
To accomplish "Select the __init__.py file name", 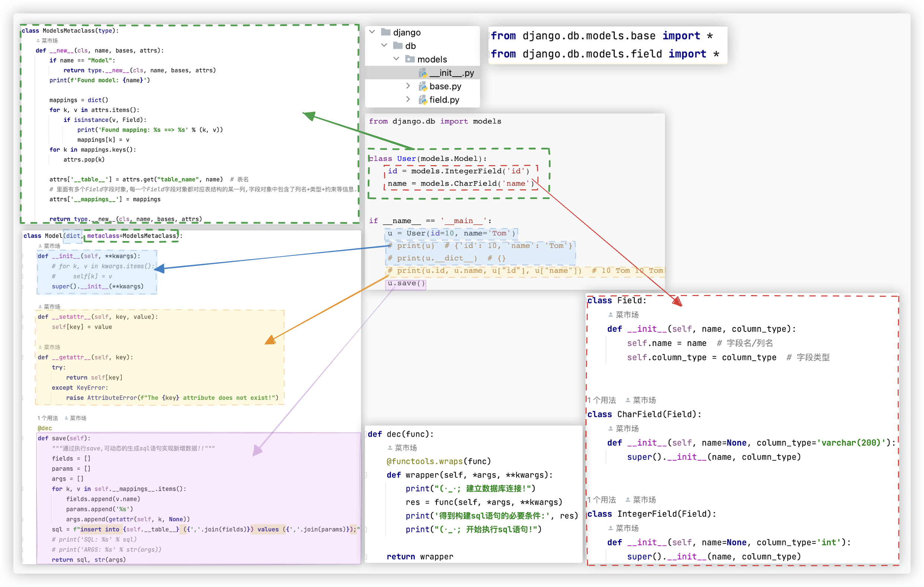I will tap(452, 73).
